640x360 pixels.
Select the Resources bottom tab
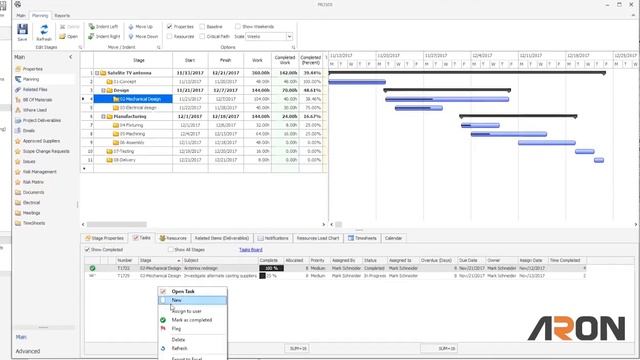tap(173, 238)
